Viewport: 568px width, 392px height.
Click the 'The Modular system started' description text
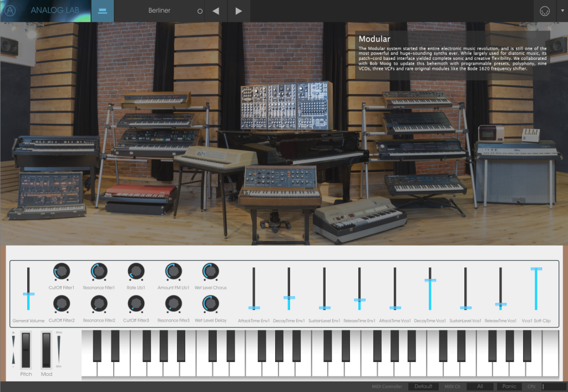click(453, 58)
